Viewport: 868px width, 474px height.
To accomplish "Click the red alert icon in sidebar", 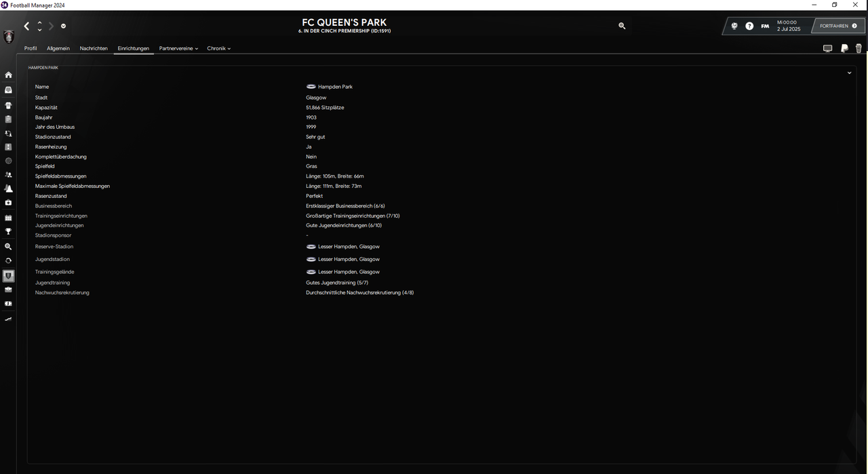I will point(8,147).
